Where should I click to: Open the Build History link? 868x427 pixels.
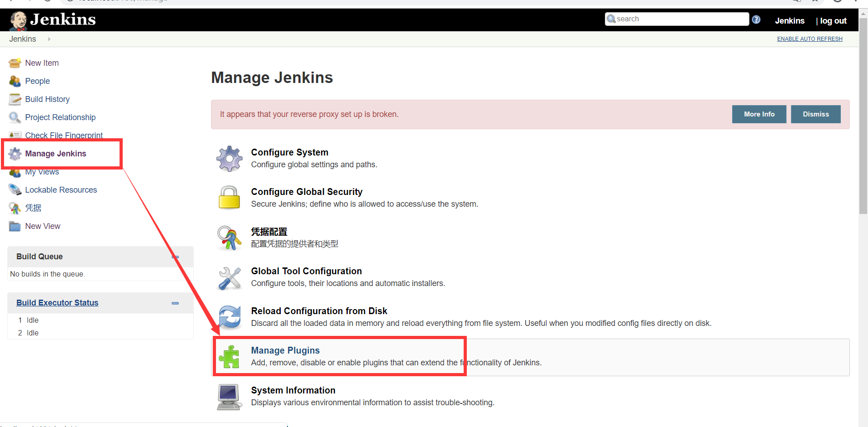(47, 99)
